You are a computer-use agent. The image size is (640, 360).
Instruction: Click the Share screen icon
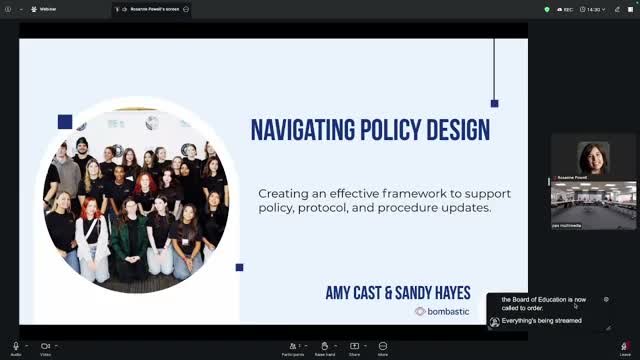click(x=354, y=346)
